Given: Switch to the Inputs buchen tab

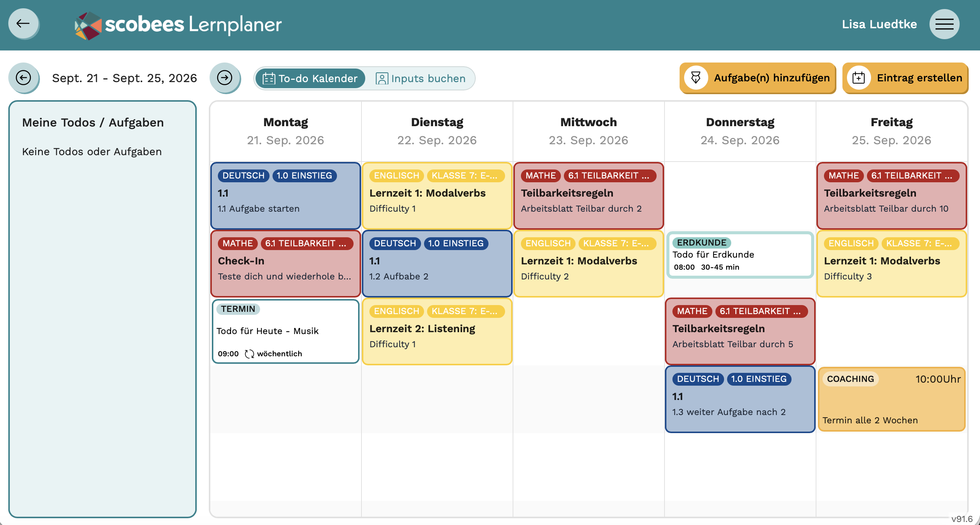Looking at the screenshot, I should tap(420, 78).
